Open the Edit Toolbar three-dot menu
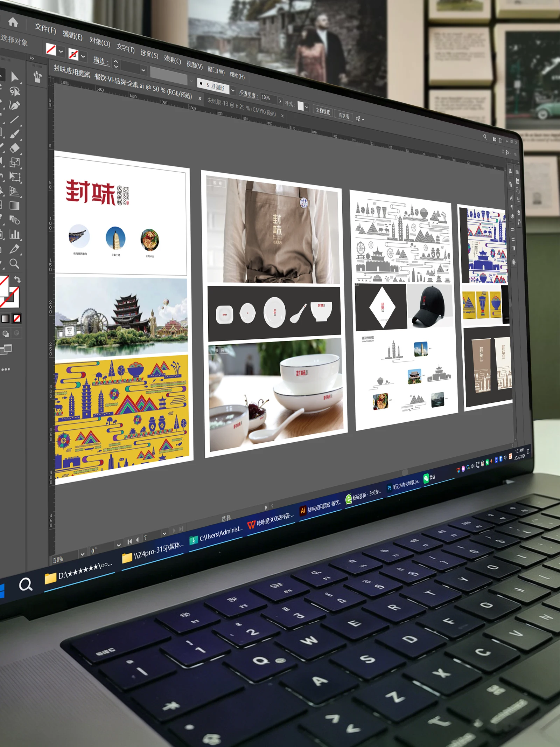This screenshot has height=747, width=560. [x=6, y=369]
